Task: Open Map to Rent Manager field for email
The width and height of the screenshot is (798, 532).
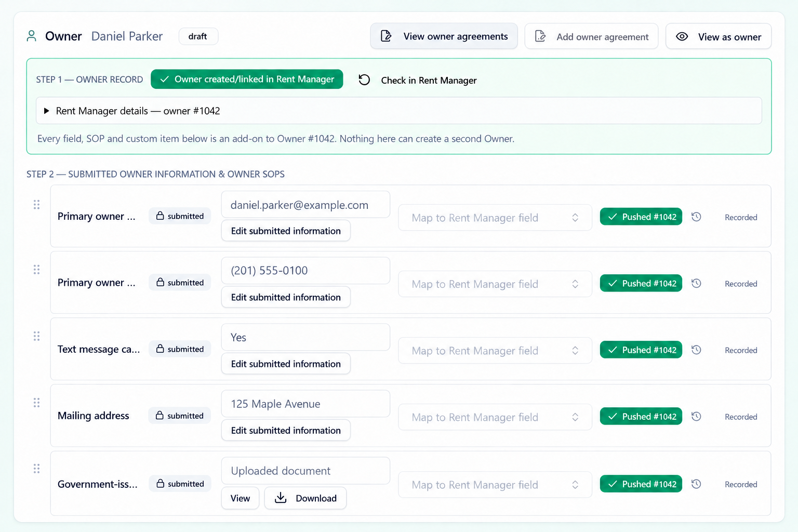Action: 495,218
